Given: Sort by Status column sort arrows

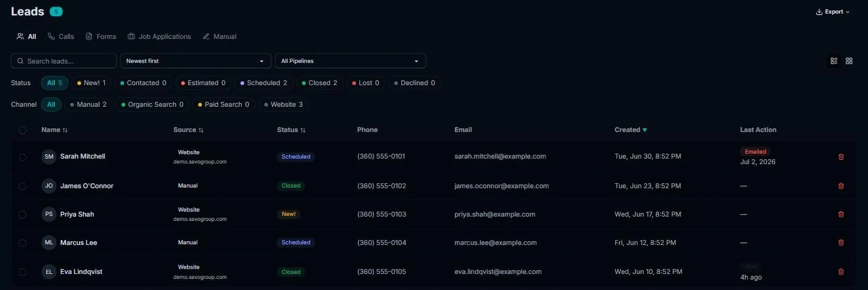Looking at the screenshot, I should pos(303,130).
